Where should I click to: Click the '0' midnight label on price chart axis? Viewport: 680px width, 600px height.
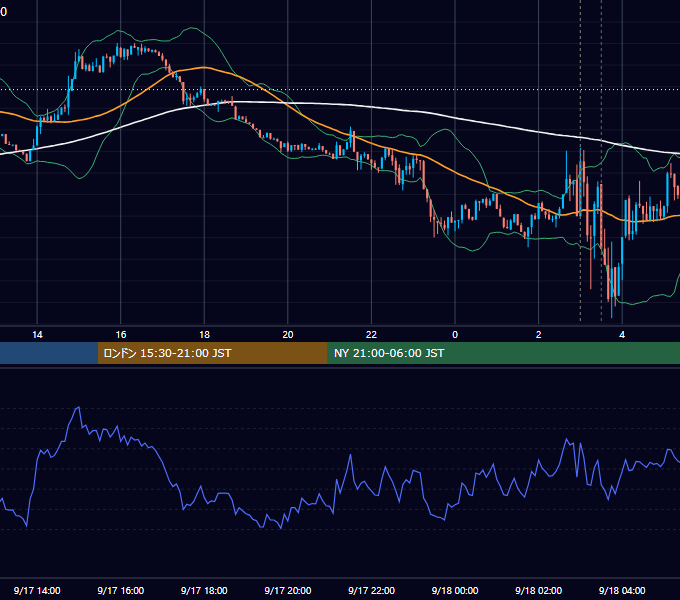[x=455, y=335]
